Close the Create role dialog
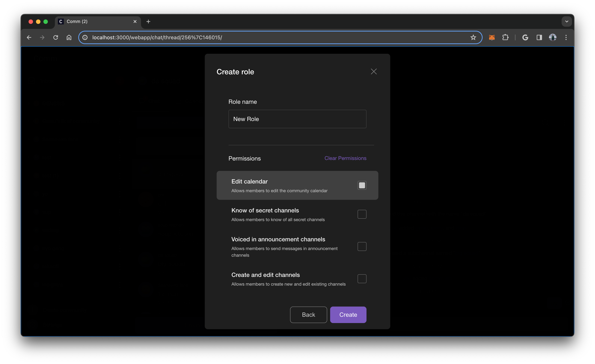595x364 pixels. tap(374, 71)
